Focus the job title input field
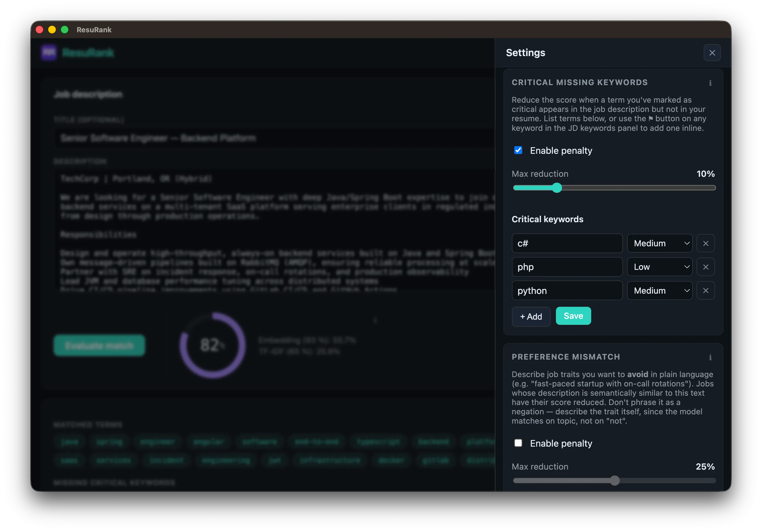Image resolution: width=762 pixels, height=532 pixels. pos(274,138)
